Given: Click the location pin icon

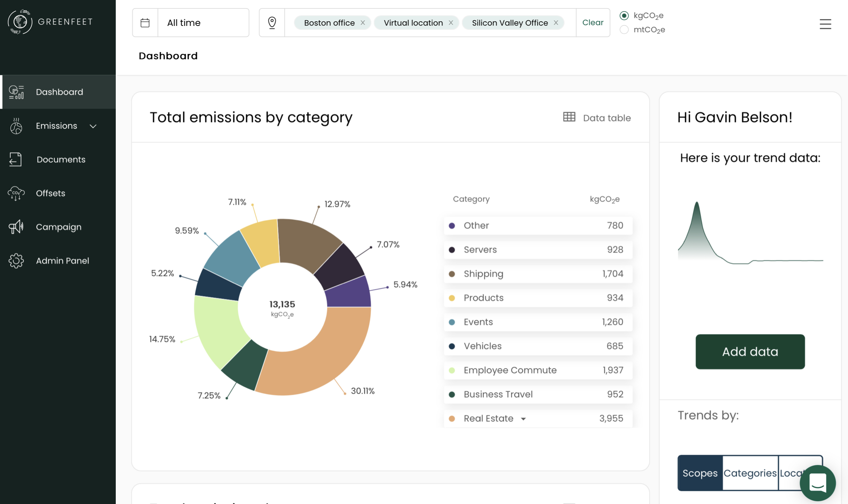Looking at the screenshot, I should coord(272,23).
